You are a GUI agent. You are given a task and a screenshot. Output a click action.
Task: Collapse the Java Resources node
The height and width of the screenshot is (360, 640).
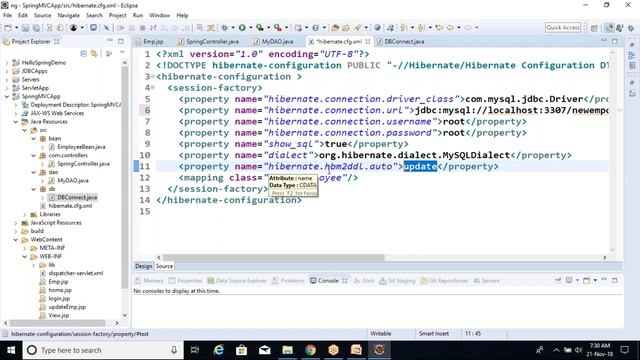coord(16,122)
